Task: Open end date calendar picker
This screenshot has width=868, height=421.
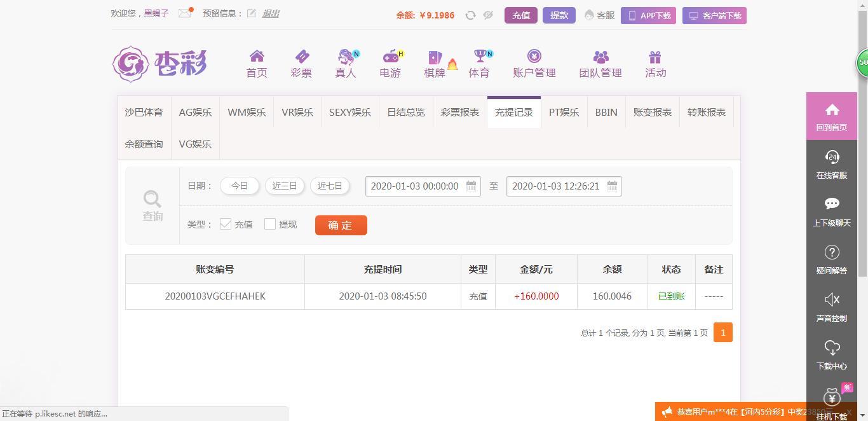Action: 612,186
